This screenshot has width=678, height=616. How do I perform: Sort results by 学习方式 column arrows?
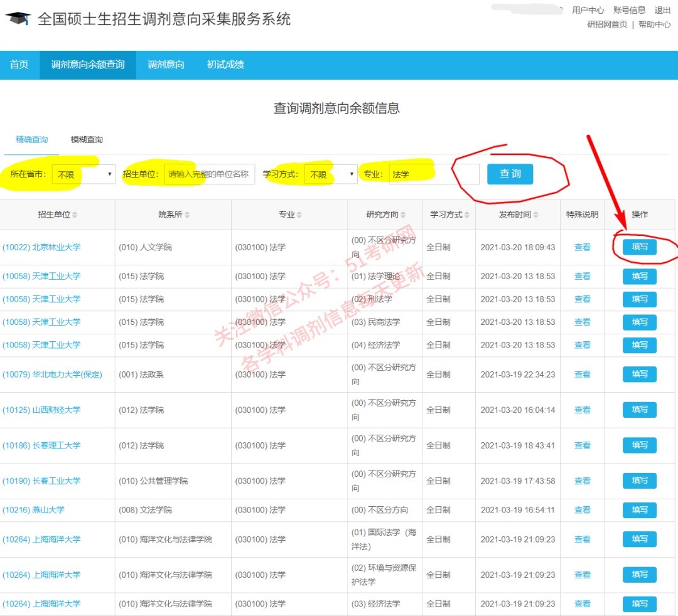coord(466,214)
